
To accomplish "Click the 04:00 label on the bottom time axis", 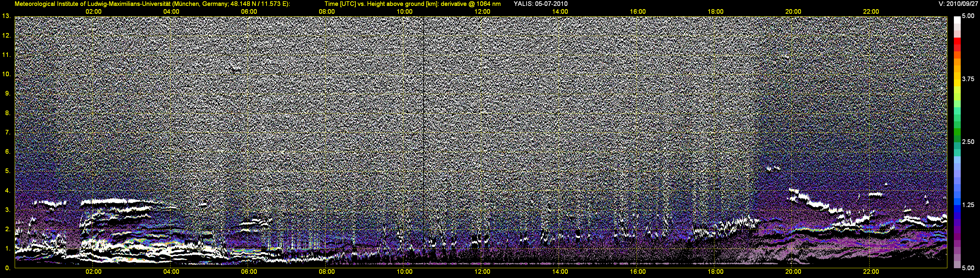I will pos(171,272).
